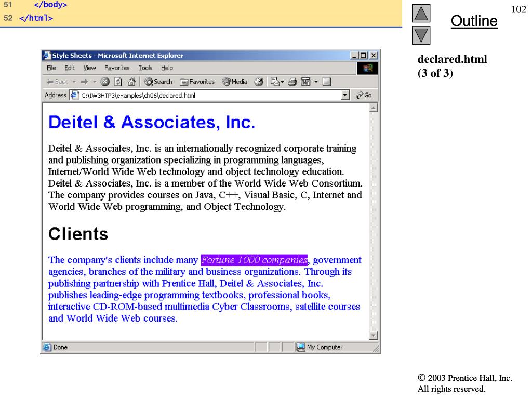Click the Windows flag throbber icon
The height and width of the screenshot is (399, 532).
pyautogui.click(x=367, y=69)
